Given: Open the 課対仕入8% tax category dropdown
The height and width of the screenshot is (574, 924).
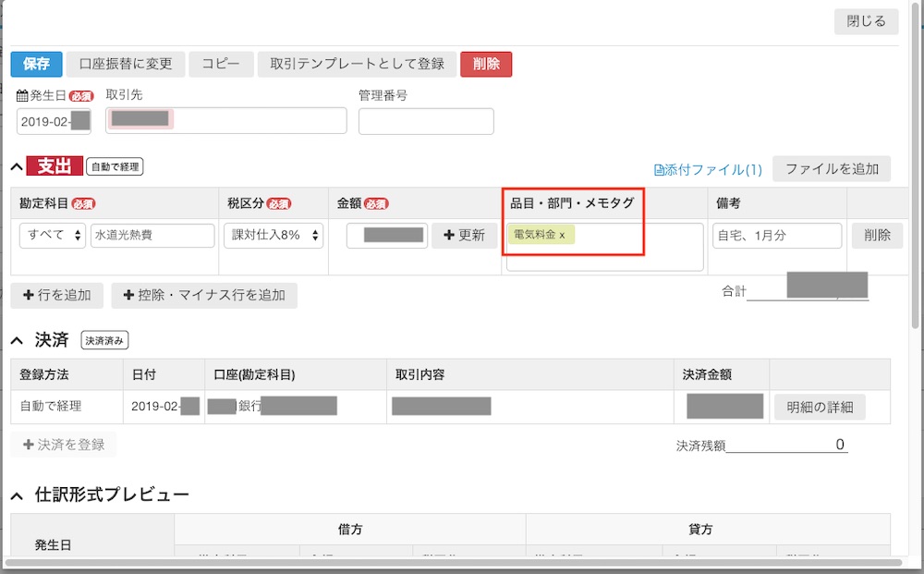Looking at the screenshot, I should click(x=273, y=236).
